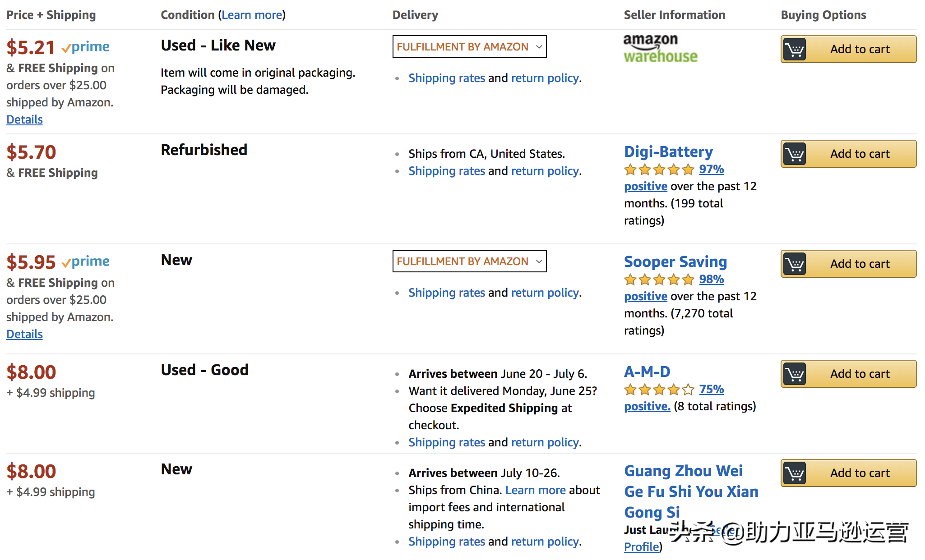This screenshot has width=925, height=560.
Task: Click the cart icon for the $5.21 offer
Action: (795, 49)
